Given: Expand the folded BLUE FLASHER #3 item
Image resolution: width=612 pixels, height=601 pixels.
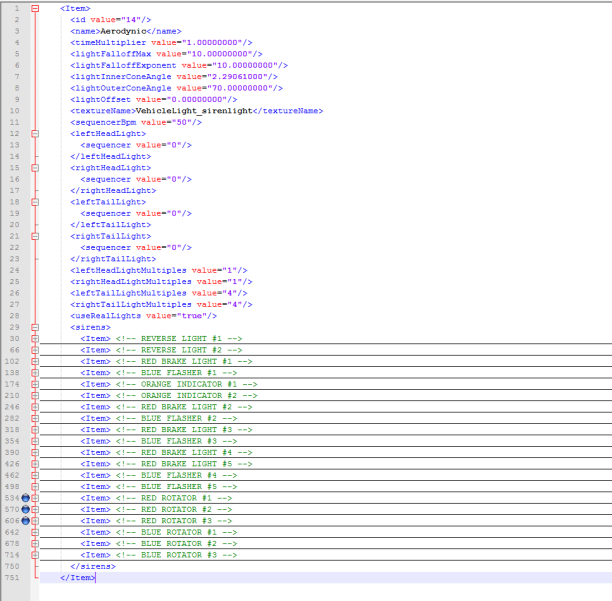Looking at the screenshot, I should 35,440.
